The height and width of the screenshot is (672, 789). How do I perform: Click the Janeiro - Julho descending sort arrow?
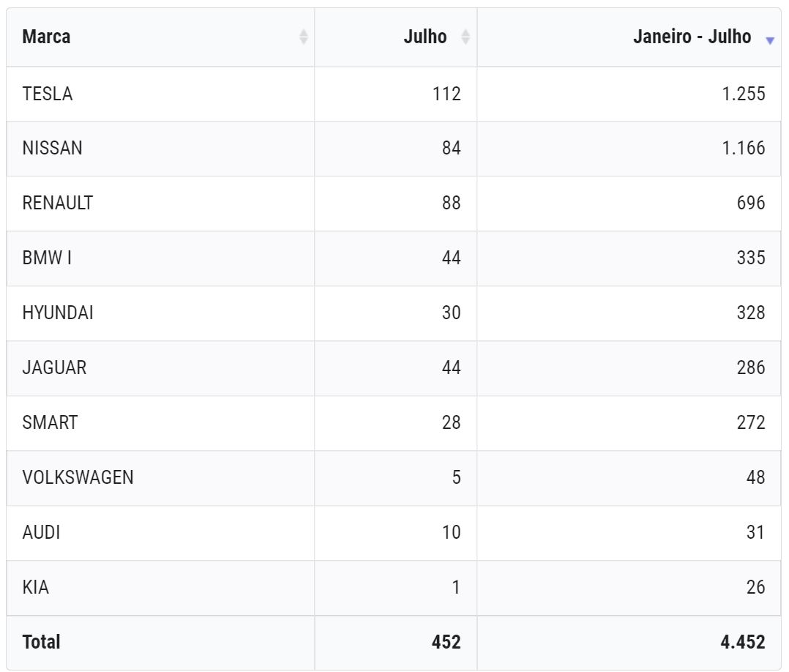point(770,41)
